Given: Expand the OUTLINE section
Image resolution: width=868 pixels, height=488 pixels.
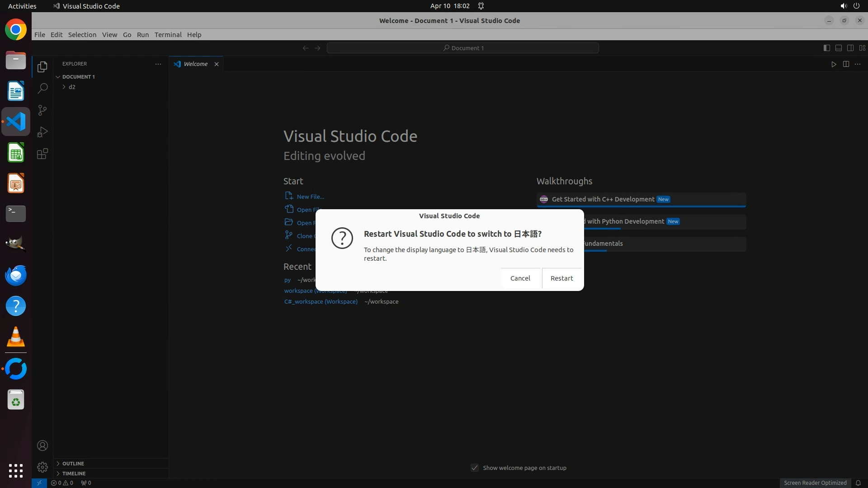Looking at the screenshot, I should [x=73, y=464].
